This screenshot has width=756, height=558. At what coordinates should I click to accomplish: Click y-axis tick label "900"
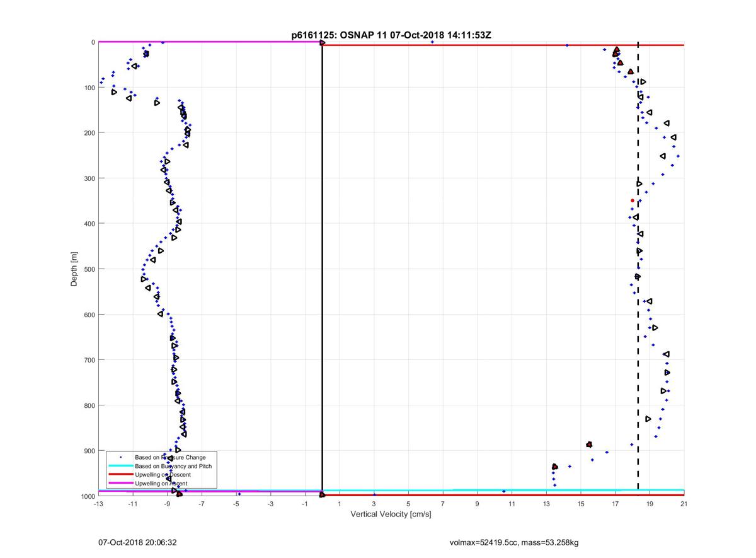pos(89,451)
